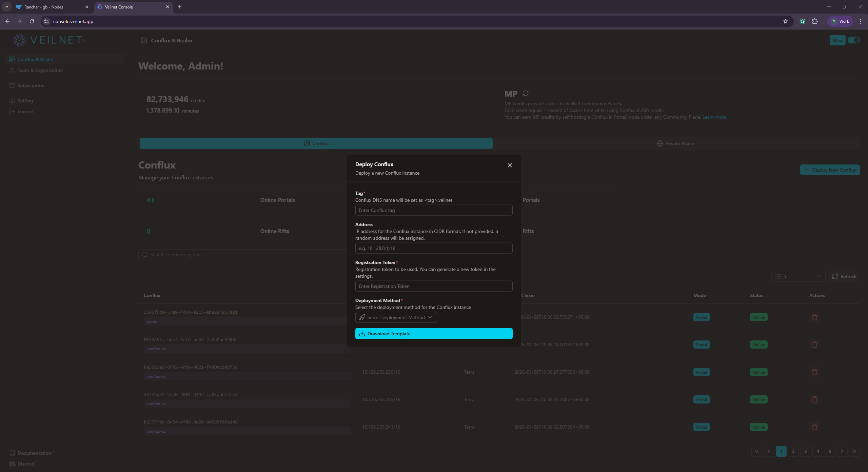Click the Enter Conflux tag input field
This screenshot has width=868, height=472.
pyautogui.click(x=434, y=210)
